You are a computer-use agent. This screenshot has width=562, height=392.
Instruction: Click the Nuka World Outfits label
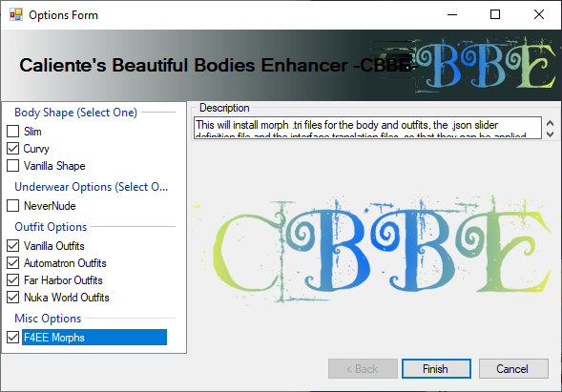point(66,298)
